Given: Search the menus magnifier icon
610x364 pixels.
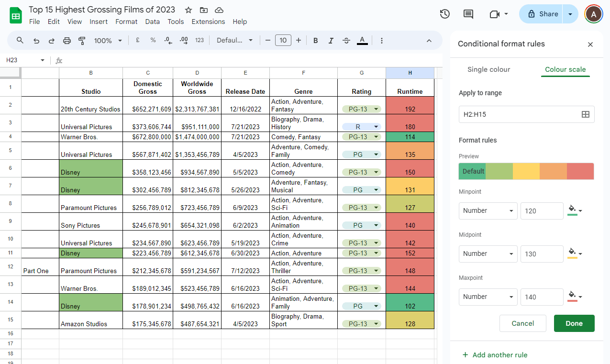Looking at the screenshot, I should (20, 40).
